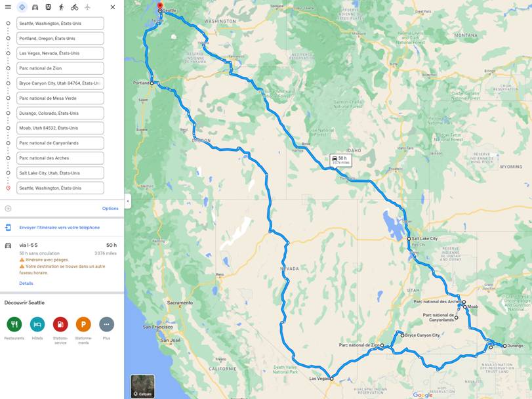
Task: Add a destination with the plus circle
Action: (x=8, y=208)
